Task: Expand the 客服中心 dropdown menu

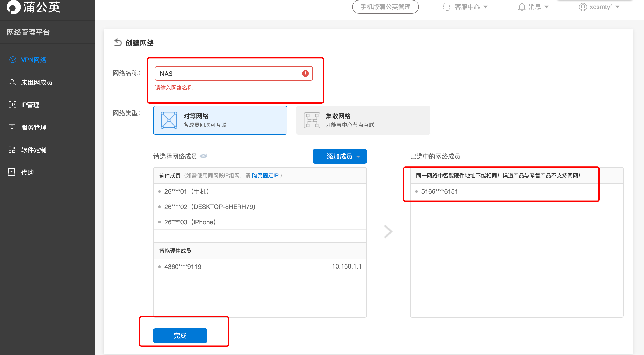Action: (486, 7)
